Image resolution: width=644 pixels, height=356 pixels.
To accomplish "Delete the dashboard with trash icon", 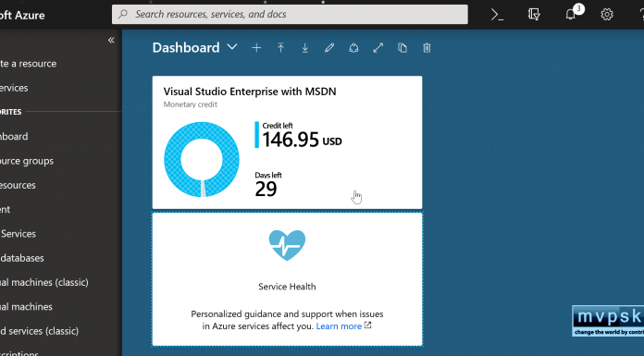I will (427, 48).
